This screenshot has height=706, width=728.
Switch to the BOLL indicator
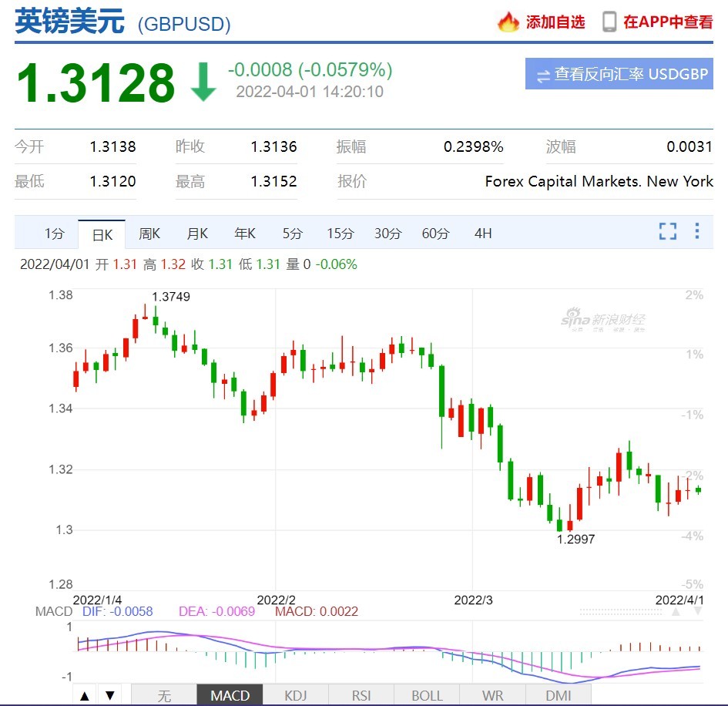pos(427,695)
